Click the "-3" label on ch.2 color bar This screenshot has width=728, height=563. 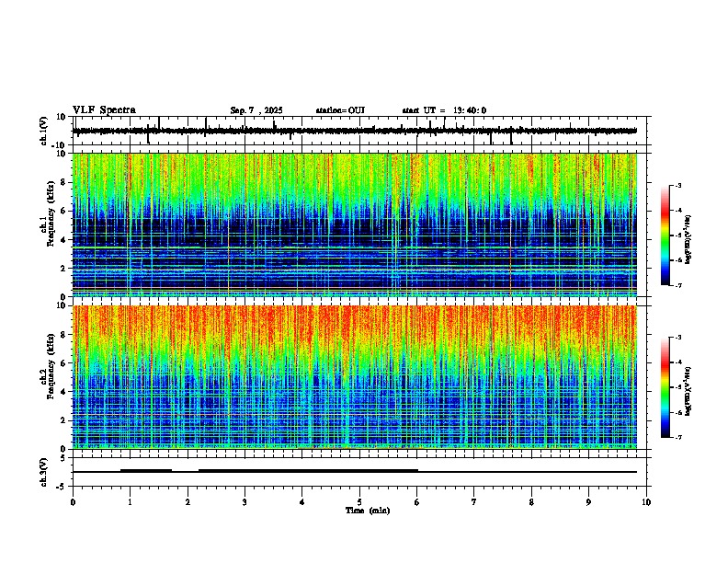pyautogui.click(x=677, y=338)
